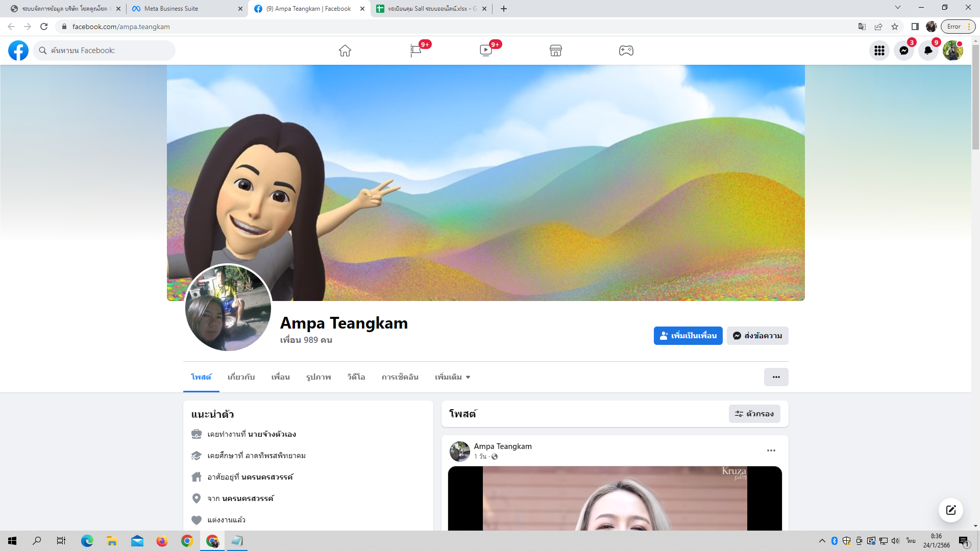The width and height of the screenshot is (980, 551).
Task: Click the new message compose icon
Action: (950, 510)
